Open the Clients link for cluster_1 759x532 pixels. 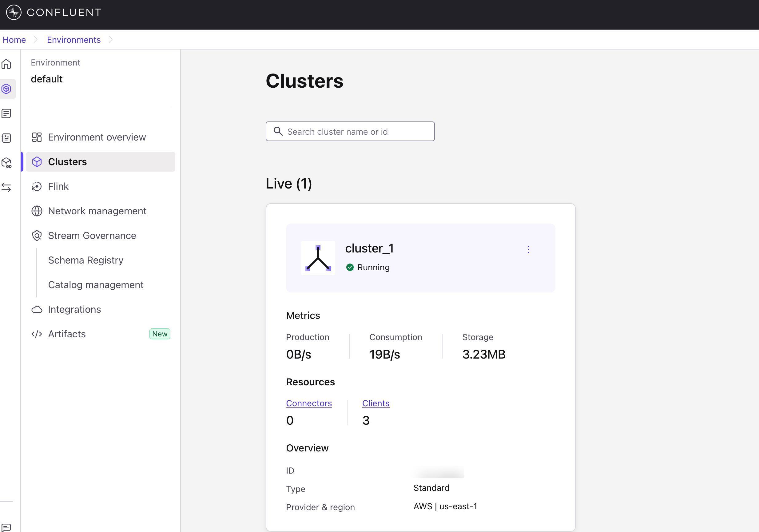tap(376, 403)
